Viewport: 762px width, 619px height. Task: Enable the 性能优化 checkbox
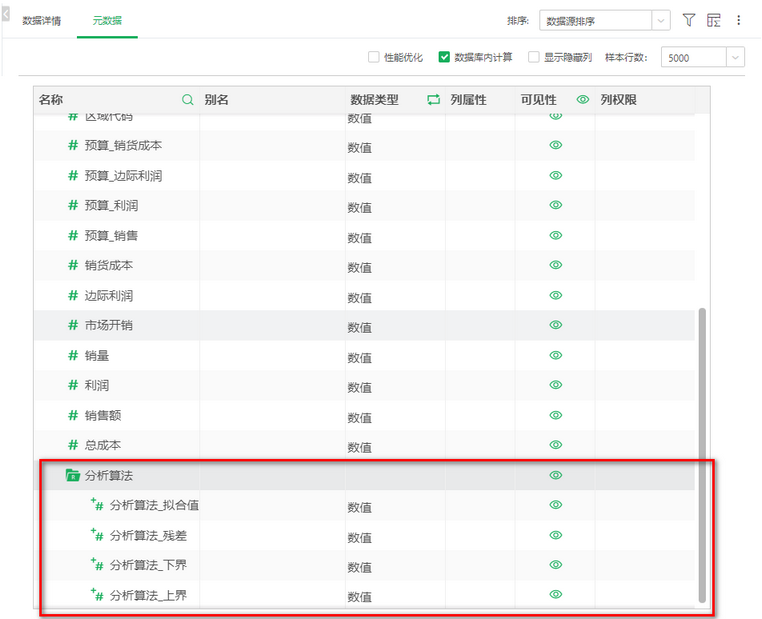(373, 57)
